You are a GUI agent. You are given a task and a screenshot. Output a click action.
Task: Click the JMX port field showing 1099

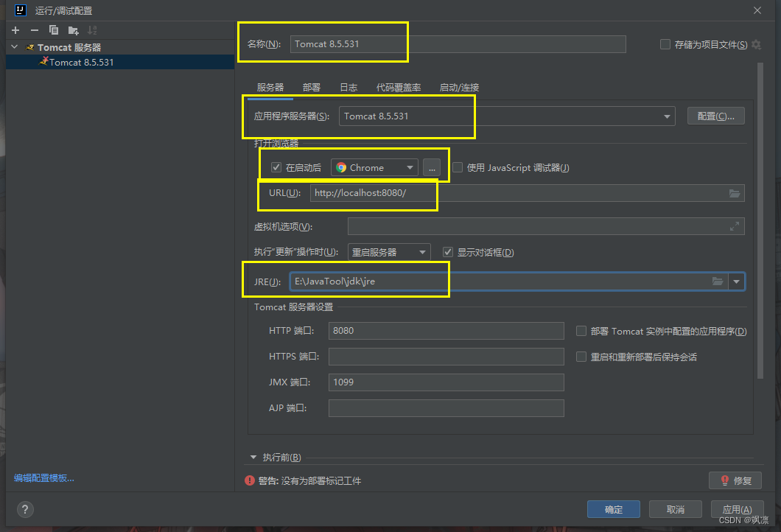(446, 382)
